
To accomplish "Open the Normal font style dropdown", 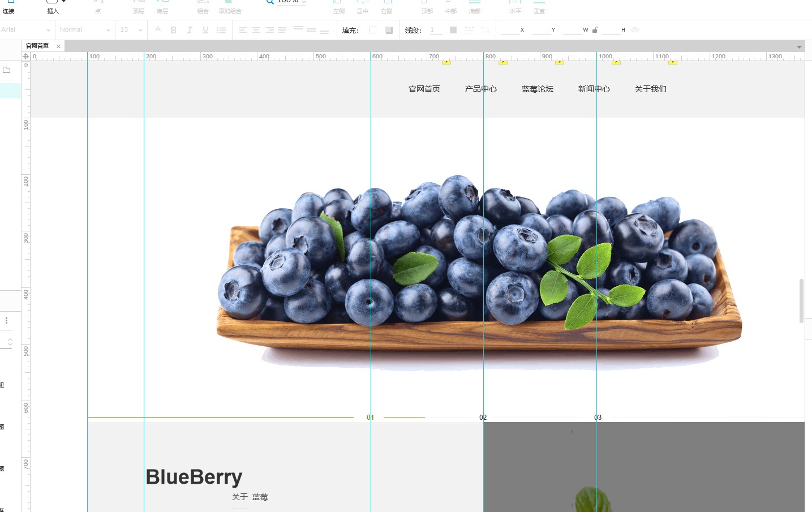I will point(85,30).
